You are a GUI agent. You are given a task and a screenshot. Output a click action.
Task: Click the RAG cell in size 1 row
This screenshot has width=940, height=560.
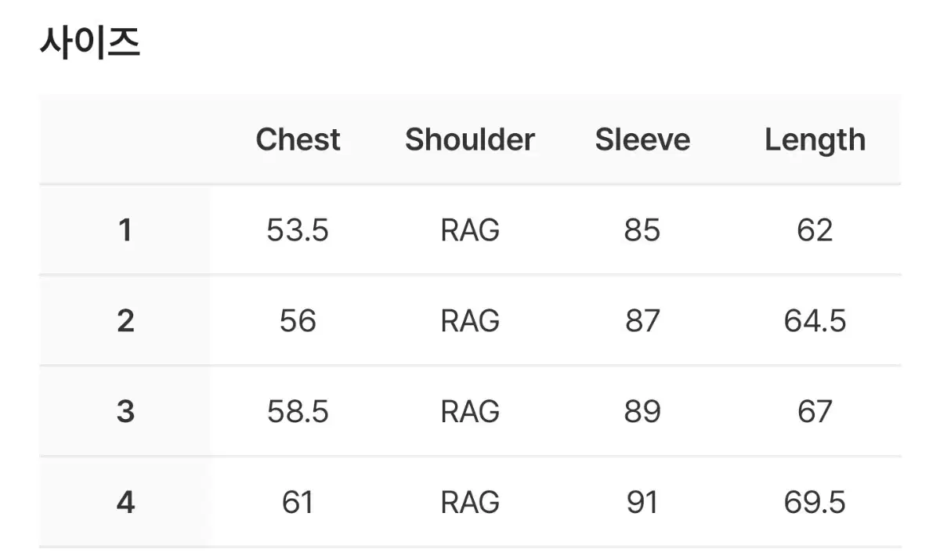click(470, 230)
